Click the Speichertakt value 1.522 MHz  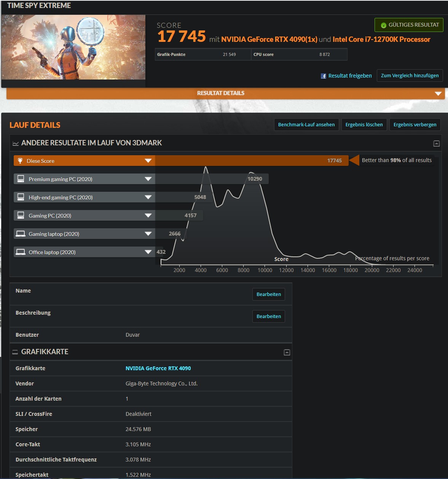click(138, 475)
